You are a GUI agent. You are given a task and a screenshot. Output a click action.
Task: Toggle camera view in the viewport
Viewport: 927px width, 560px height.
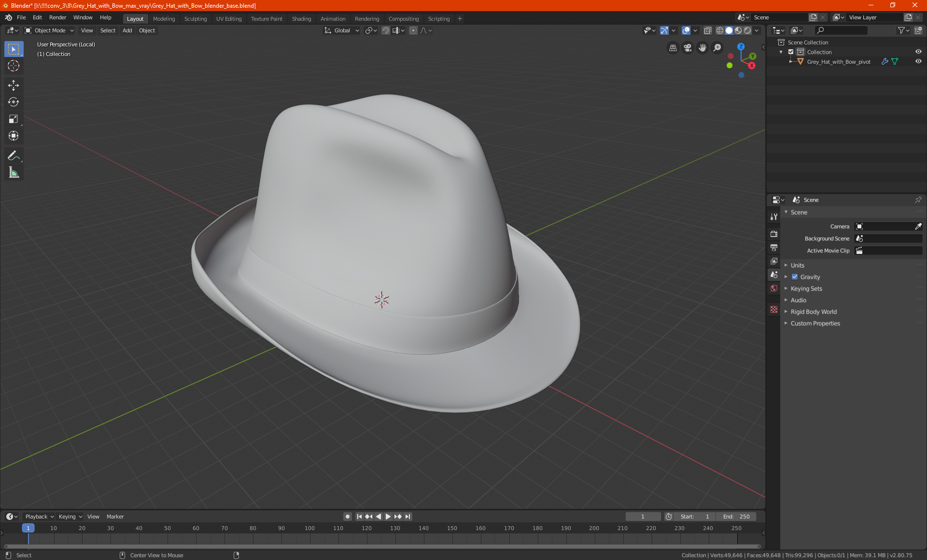click(688, 48)
